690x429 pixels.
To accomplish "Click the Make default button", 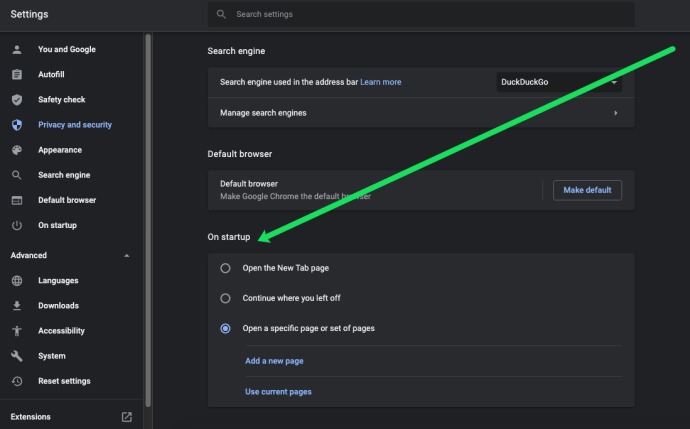I will coord(587,190).
